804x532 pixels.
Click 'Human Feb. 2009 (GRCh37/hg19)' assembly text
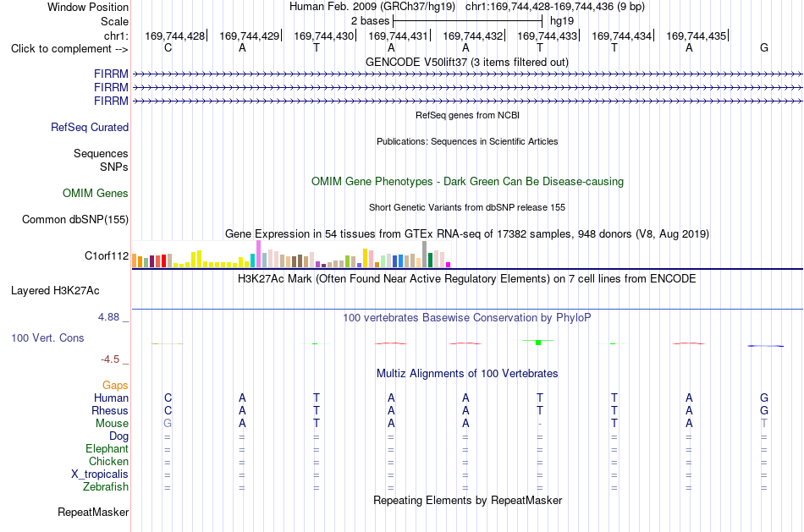372,7
